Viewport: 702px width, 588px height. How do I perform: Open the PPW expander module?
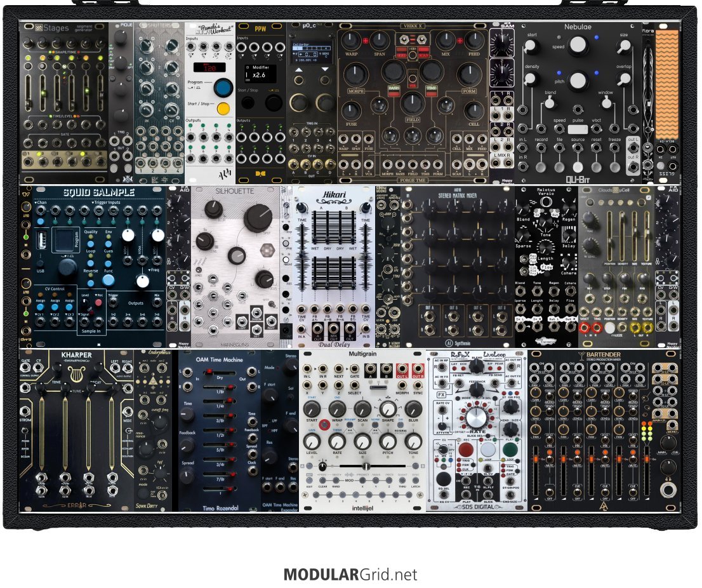point(261,103)
